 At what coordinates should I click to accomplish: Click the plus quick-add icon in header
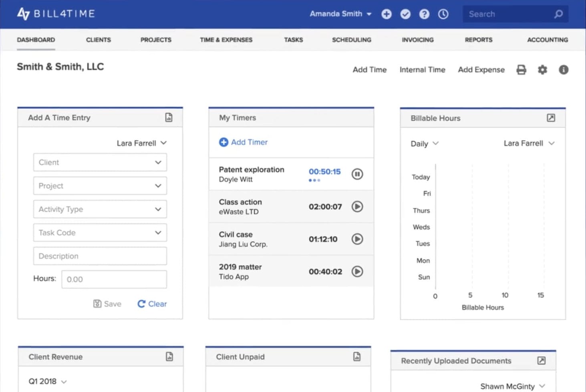[386, 14]
